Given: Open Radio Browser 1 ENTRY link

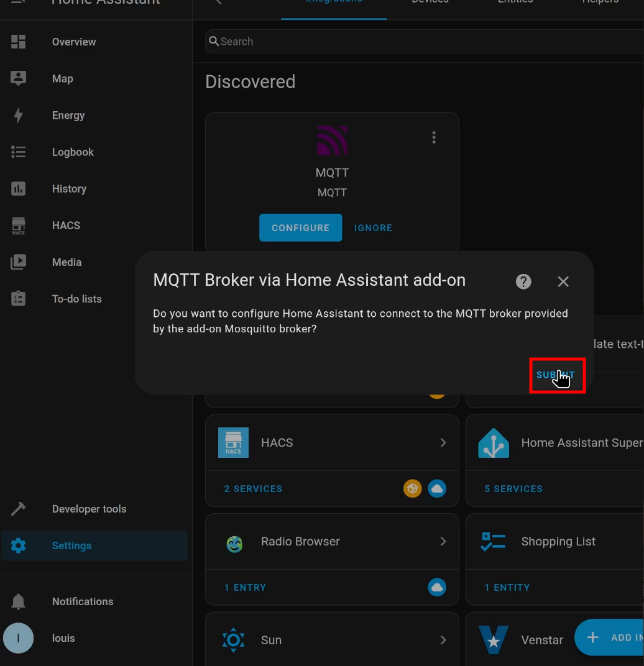Looking at the screenshot, I should [x=246, y=588].
